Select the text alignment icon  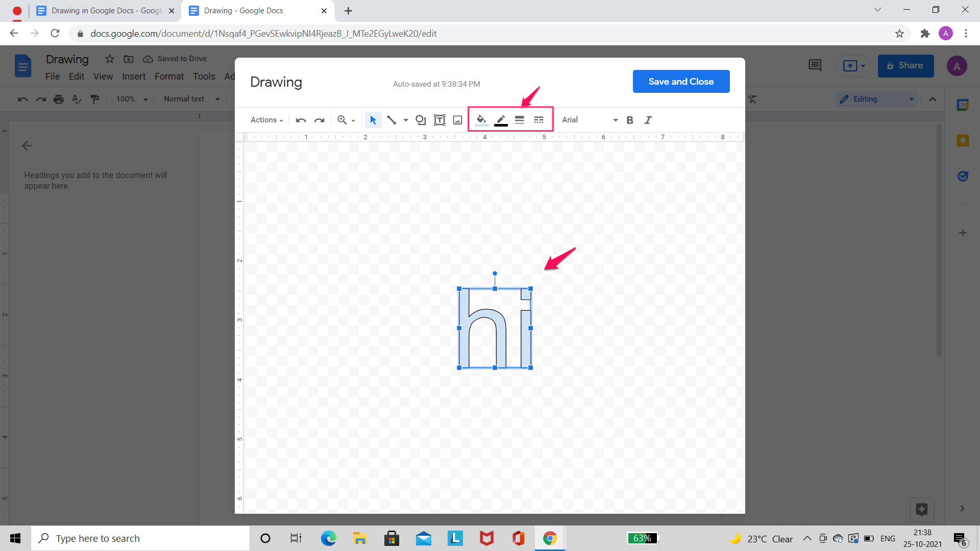click(520, 120)
